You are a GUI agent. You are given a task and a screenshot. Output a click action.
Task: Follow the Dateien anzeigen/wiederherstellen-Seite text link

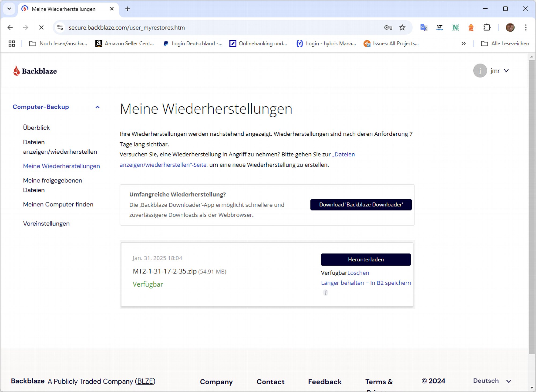pyautogui.click(x=163, y=165)
